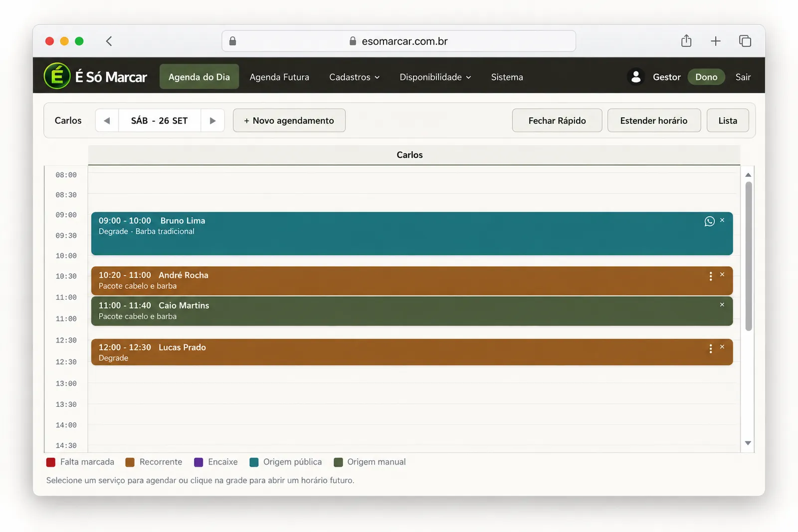Click the Origem pública teal legend swatch

(254, 462)
